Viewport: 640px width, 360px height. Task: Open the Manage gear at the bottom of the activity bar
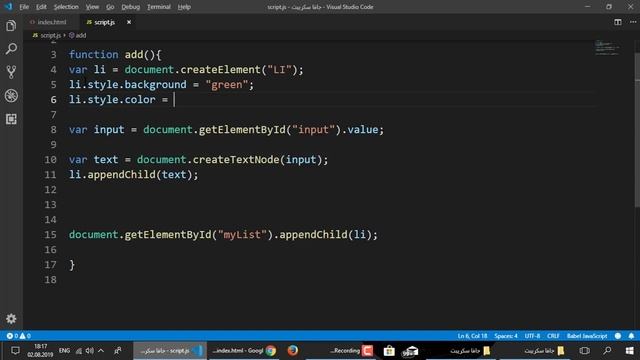11,318
